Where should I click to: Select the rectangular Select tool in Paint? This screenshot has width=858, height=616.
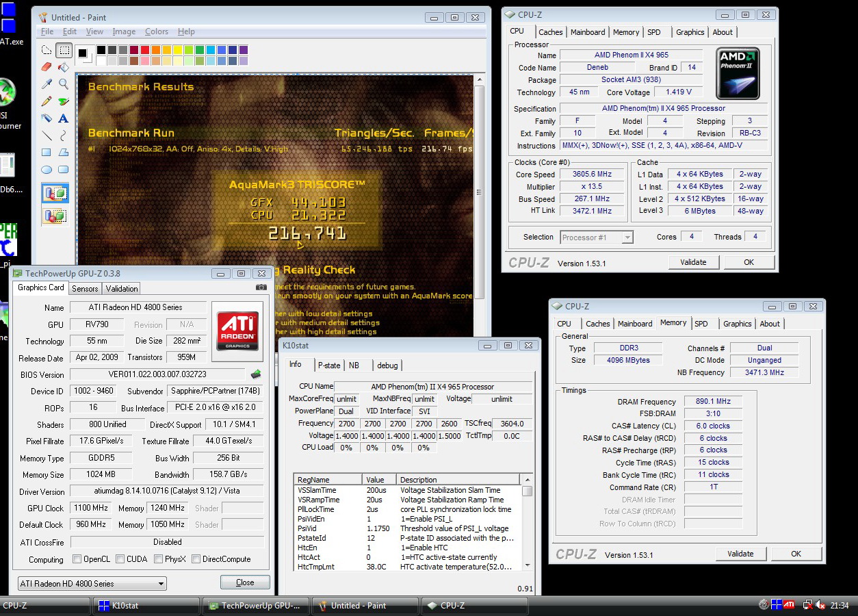64,50
